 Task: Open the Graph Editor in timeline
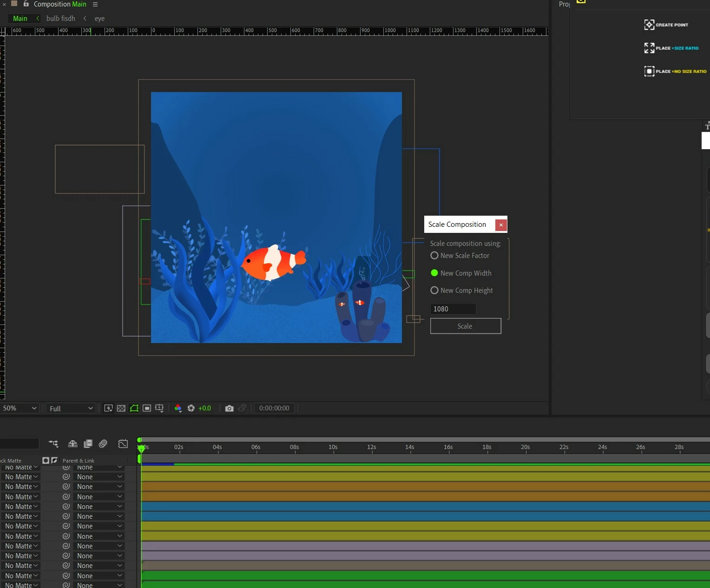point(123,444)
